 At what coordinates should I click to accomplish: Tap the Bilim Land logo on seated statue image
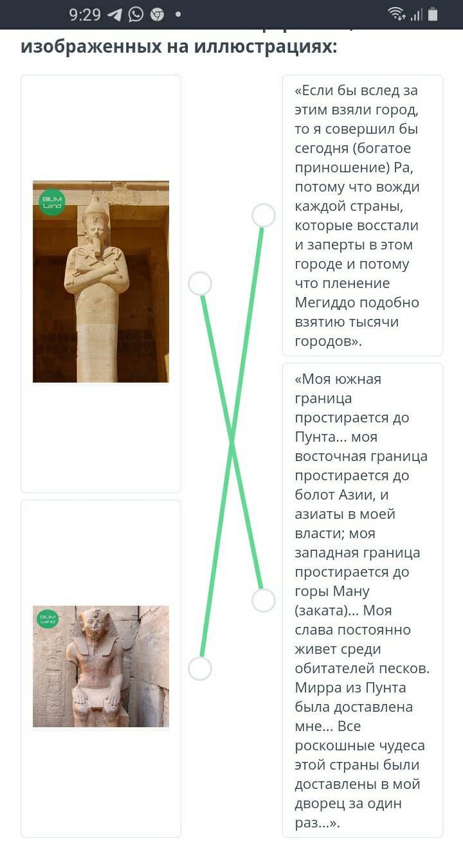pos(48,619)
